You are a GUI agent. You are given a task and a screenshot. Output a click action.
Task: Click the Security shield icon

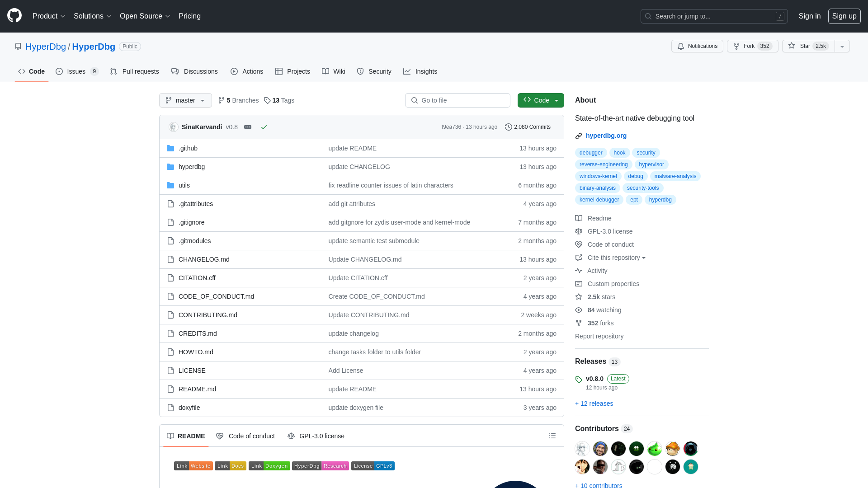pos(360,71)
